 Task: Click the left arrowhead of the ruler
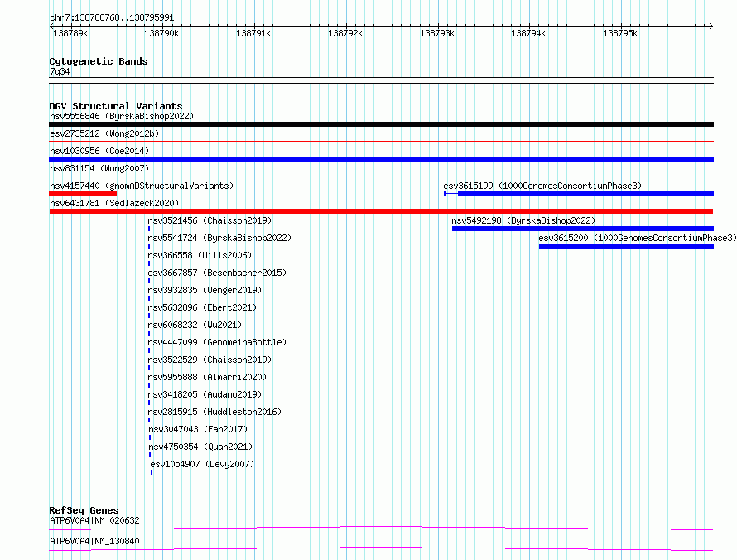tap(51, 27)
